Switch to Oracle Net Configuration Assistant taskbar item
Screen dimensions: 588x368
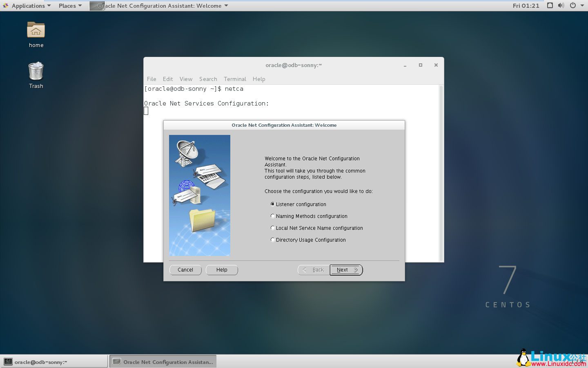[x=163, y=362]
